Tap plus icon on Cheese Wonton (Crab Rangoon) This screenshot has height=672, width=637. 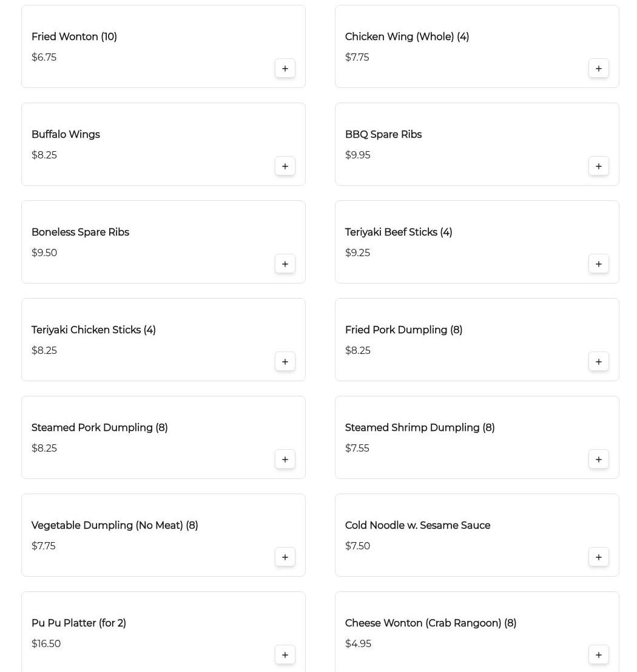coord(599,655)
